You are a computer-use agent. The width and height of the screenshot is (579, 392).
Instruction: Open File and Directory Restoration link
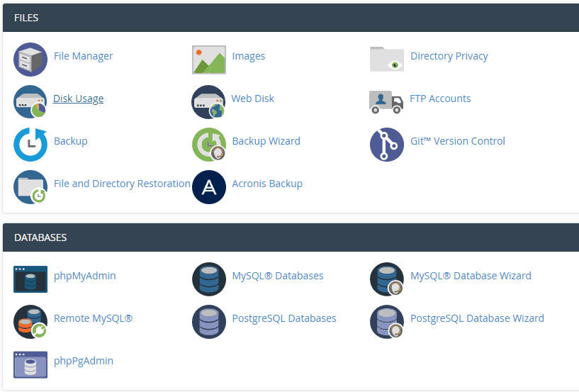click(x=122, y=184)
